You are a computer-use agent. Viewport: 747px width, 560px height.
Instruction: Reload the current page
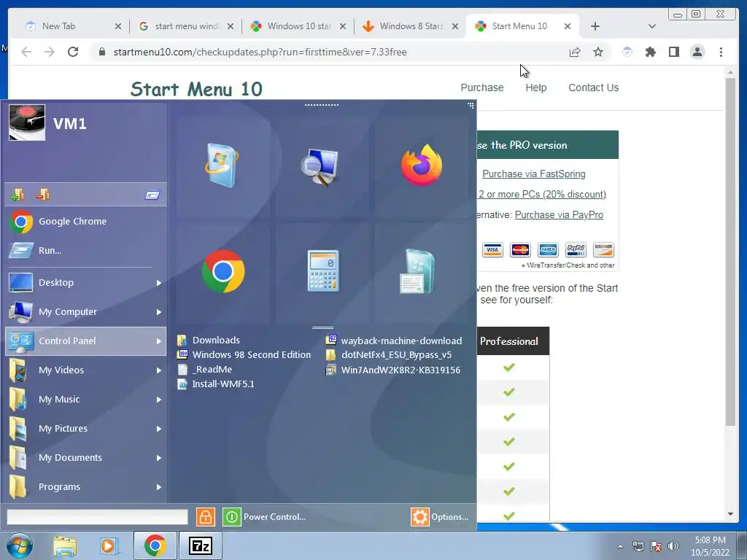point(73,52)
